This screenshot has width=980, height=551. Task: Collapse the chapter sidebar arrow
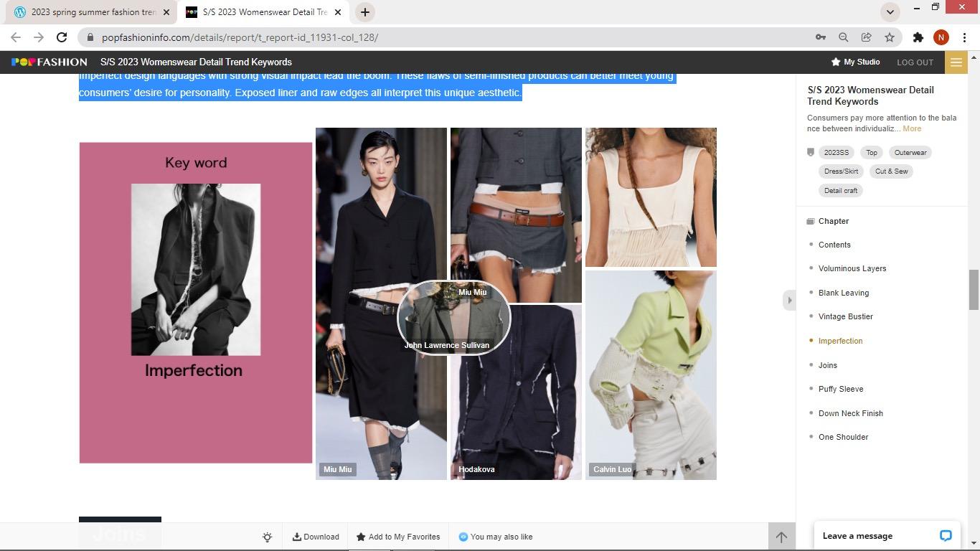[789, 301]
